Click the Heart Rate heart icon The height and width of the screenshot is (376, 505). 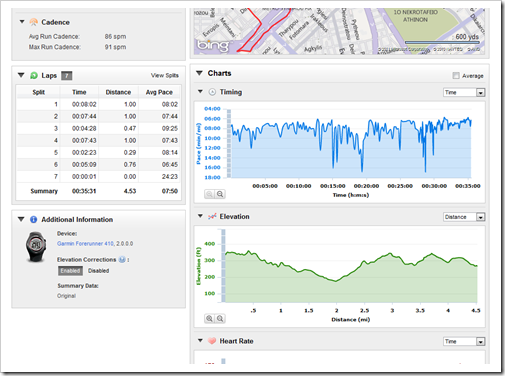pyautogui.click(x=212, y=341)
